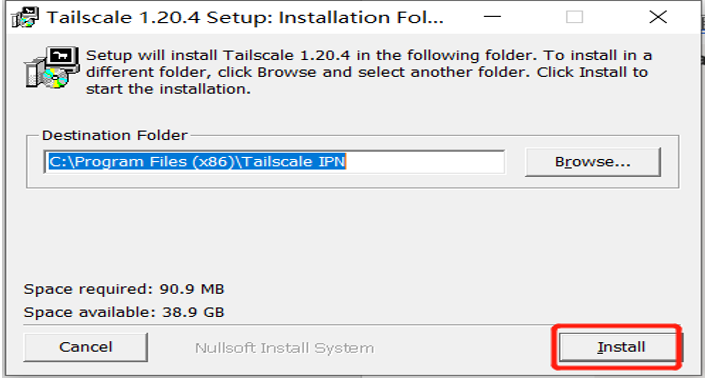
Task: Click the Space required: 90.9 MB label
Action: point(124,289)
